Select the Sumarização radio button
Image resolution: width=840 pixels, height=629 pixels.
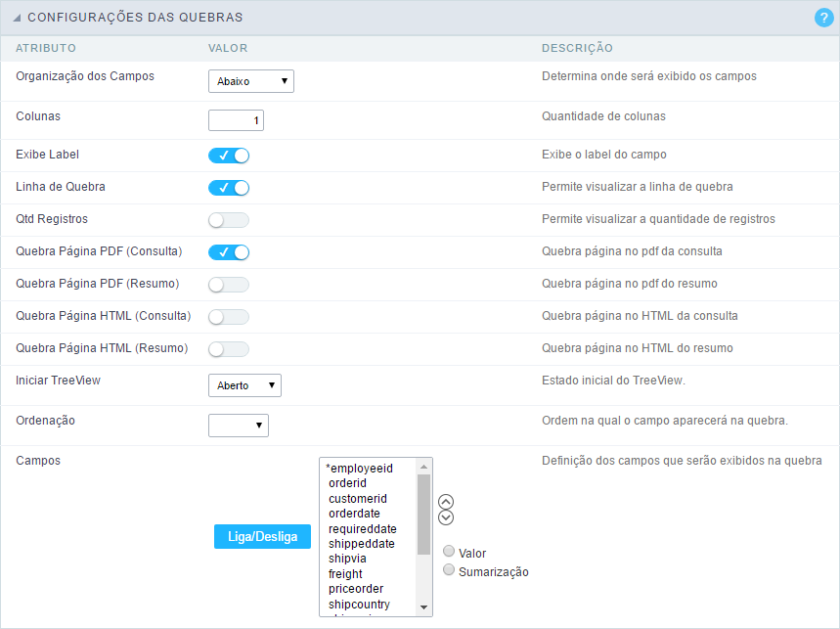point(449,569)
